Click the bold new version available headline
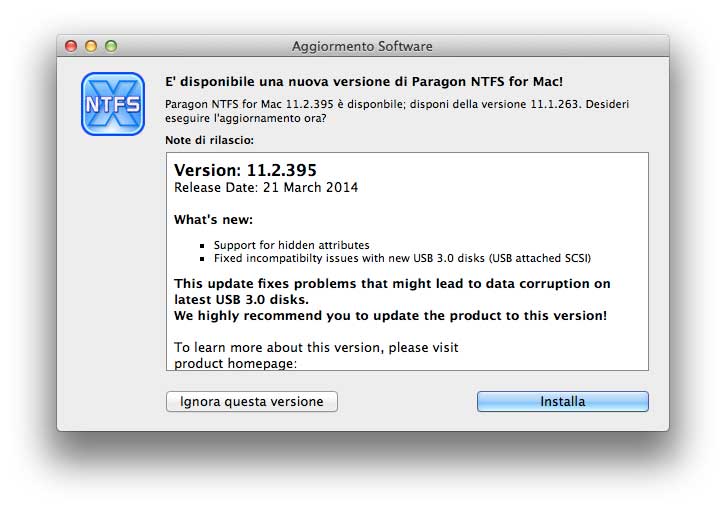The image size is (726, 510). click(x=370, y=82)
